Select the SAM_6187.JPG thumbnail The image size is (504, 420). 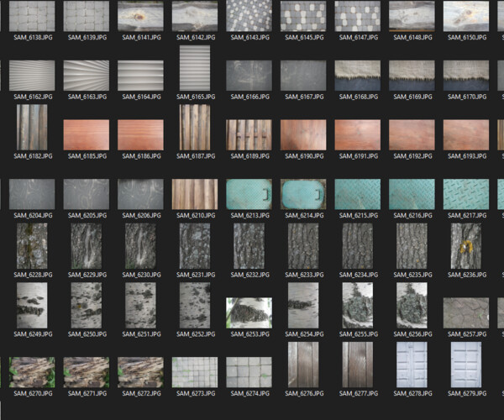coord(195,127)
